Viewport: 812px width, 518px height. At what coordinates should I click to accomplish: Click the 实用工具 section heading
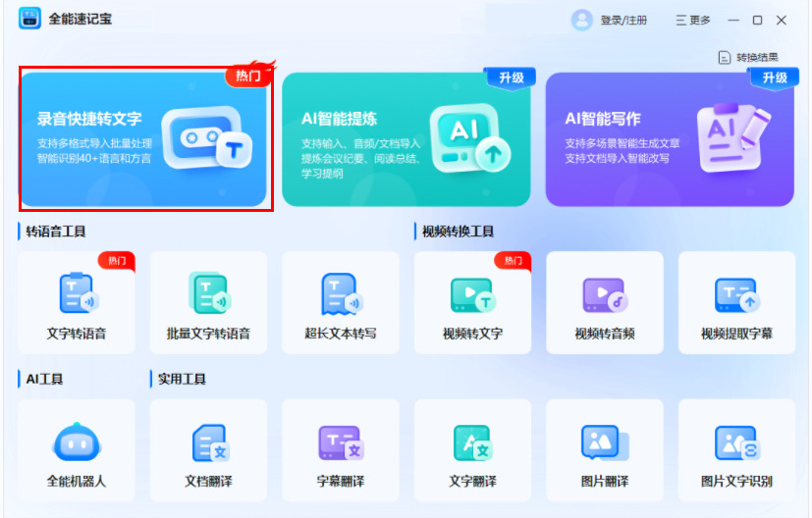pyautogui.click(x=182, y=379)
